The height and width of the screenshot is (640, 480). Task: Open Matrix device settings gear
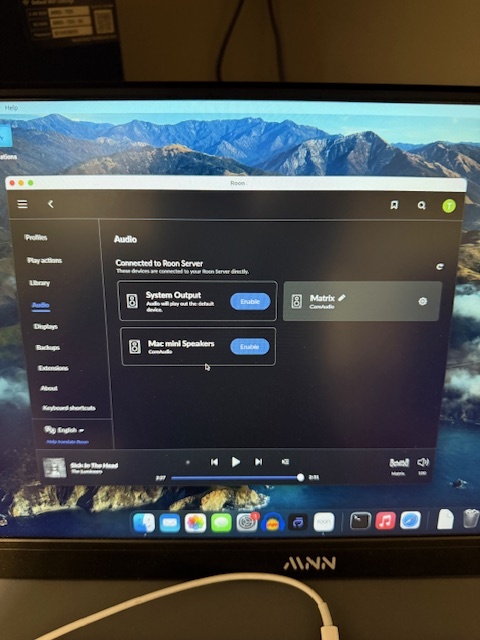click(x=423, y=301)
